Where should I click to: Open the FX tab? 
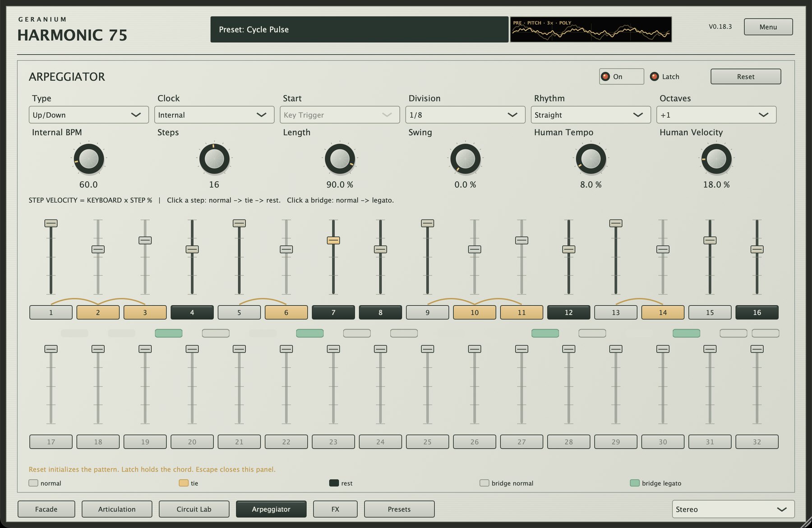(335, 509)
